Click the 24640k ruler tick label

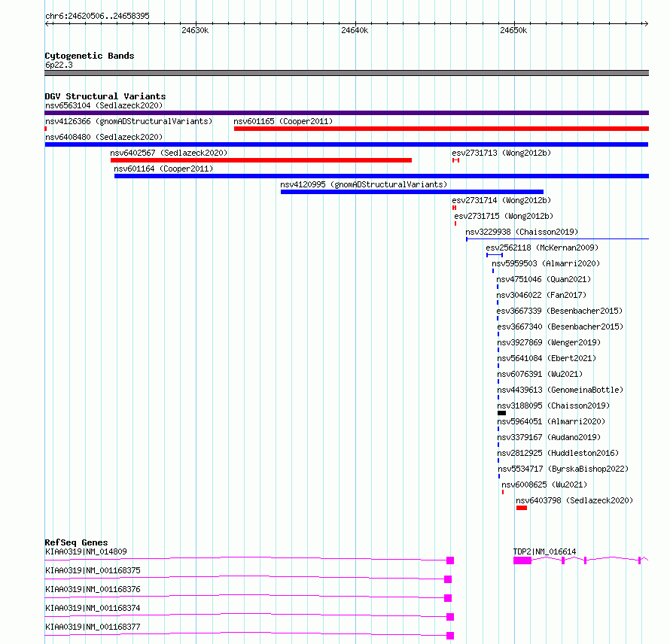tap(355, 30)
